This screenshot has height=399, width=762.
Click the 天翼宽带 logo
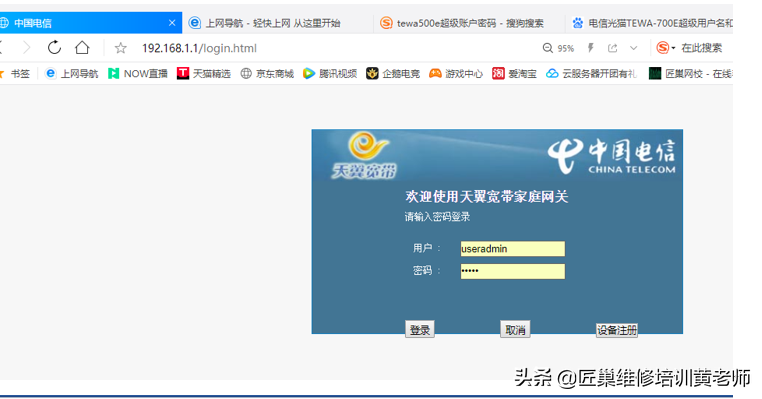click(364, 156)
